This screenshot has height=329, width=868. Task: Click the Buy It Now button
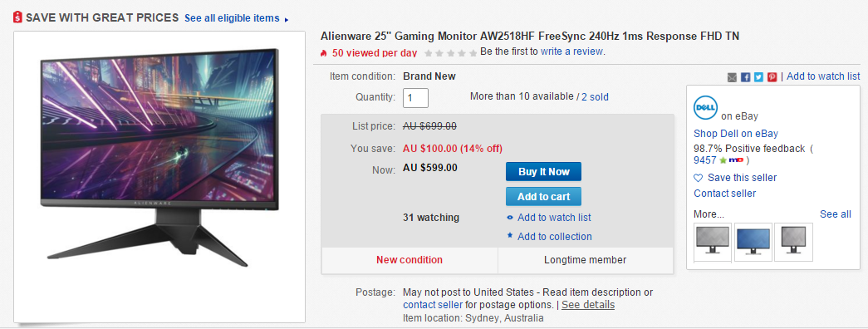[543, 172]
